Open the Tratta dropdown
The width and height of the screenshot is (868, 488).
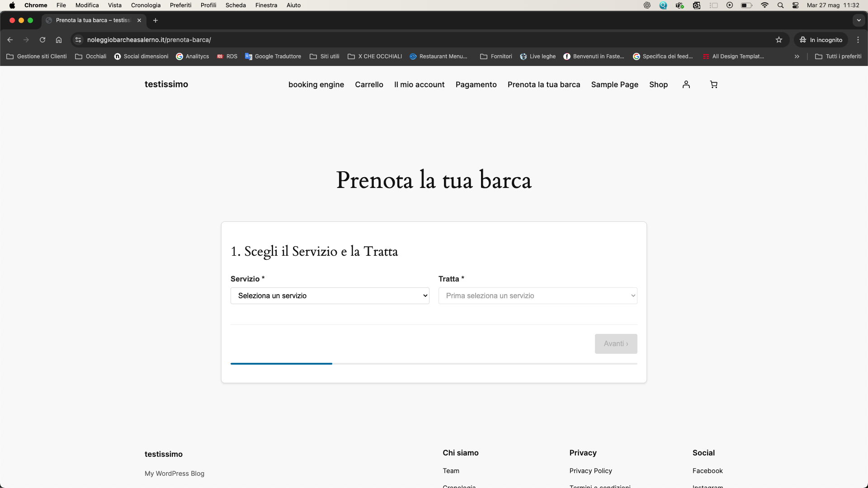(x=538, y=296)
